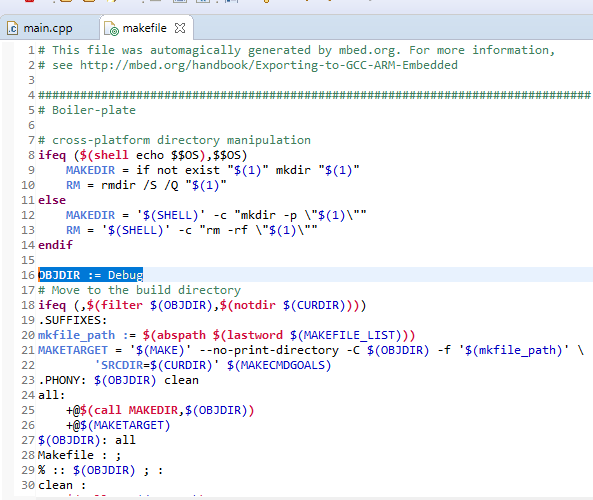Click the mbed.org handbook URL in the comment
This screenshot has height=500, width=593.
pos(268,65)
